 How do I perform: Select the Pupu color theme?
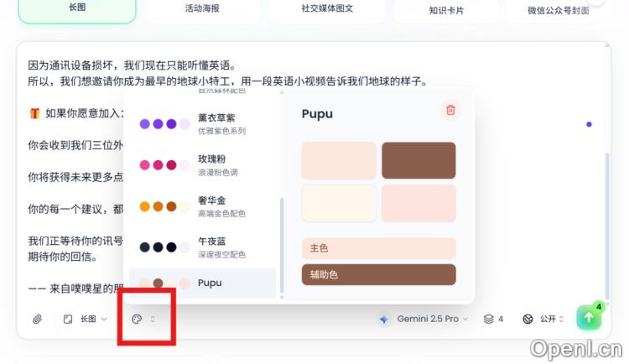tap(202, 283)
